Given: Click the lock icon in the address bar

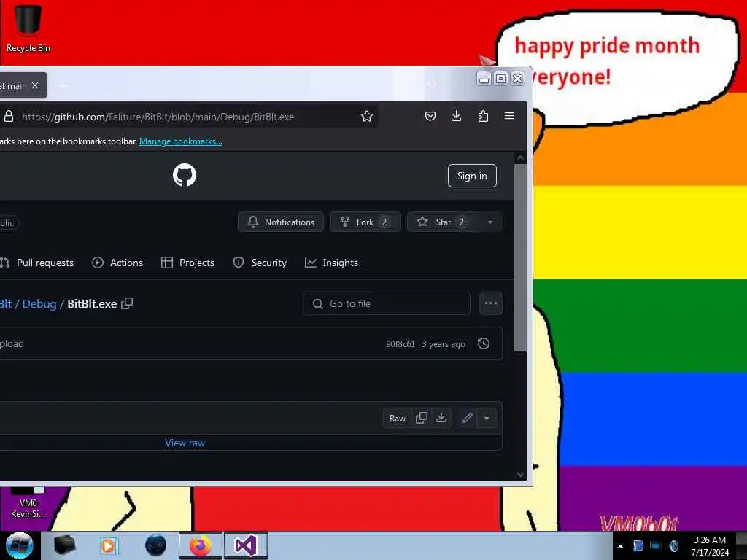Looking at the screenshot, I should 9,116.
